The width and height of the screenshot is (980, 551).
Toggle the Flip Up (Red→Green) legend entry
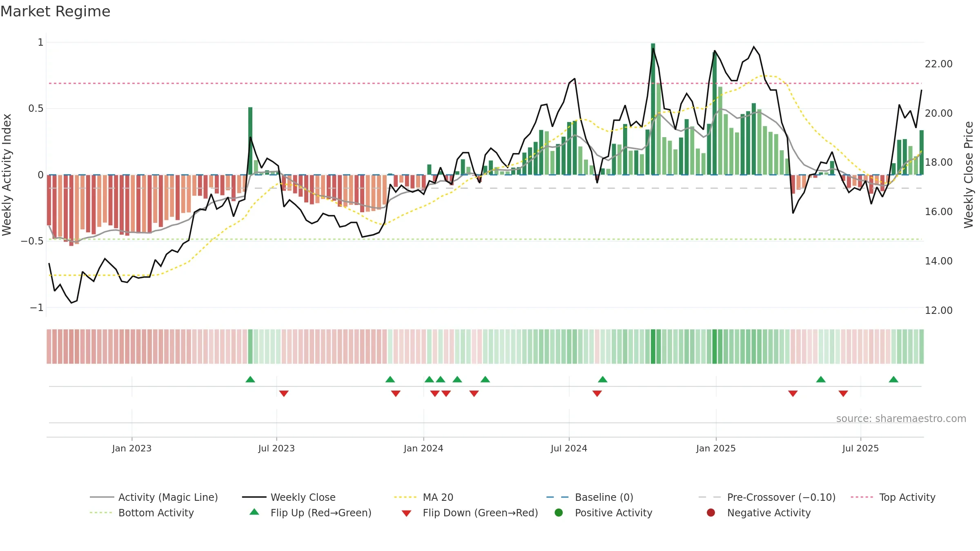(x=310, y=513)
